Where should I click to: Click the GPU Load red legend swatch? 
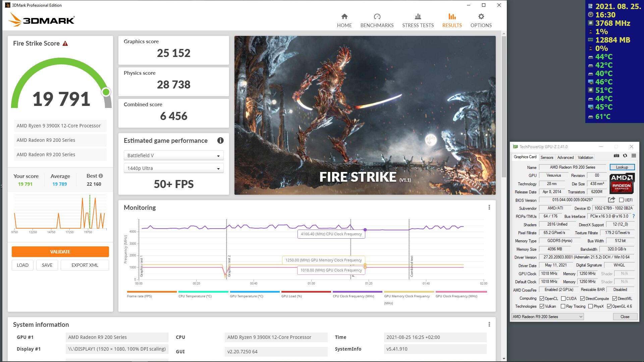click(306, 292)
